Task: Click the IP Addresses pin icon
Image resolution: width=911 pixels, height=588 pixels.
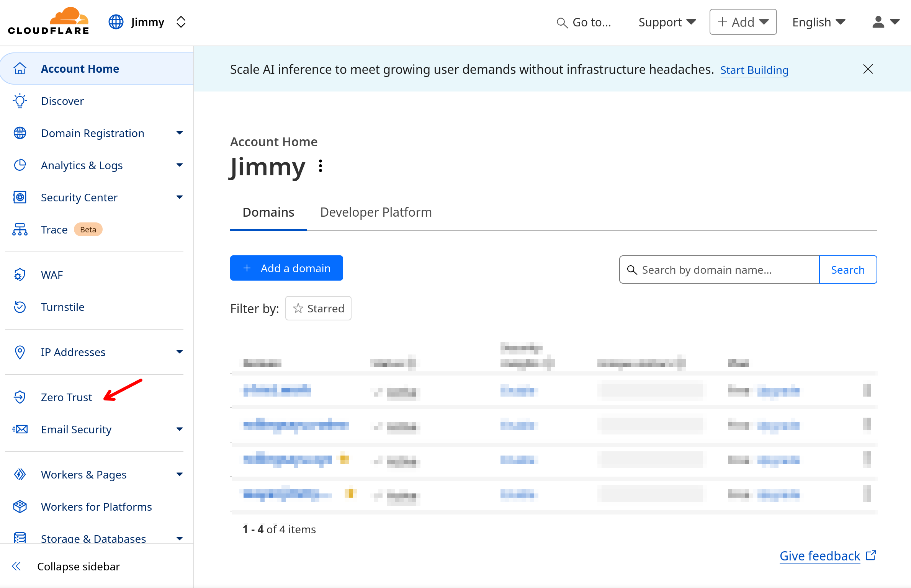Action: point(20,352)
